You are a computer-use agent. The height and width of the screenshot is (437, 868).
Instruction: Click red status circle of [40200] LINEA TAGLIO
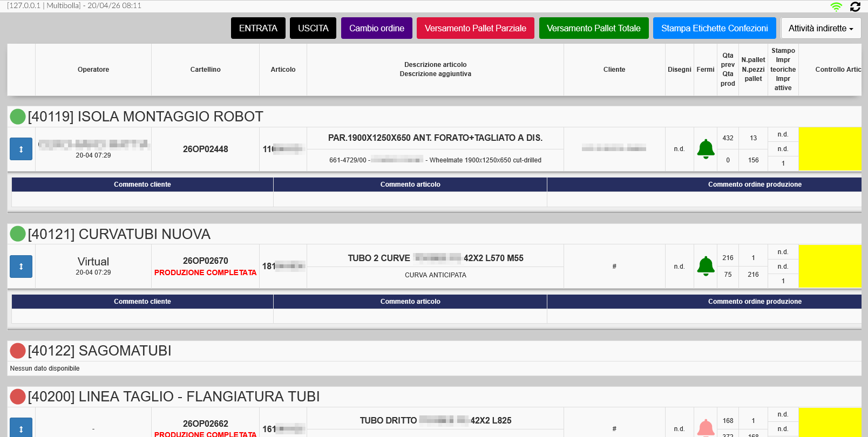click(x=18, y=397)
